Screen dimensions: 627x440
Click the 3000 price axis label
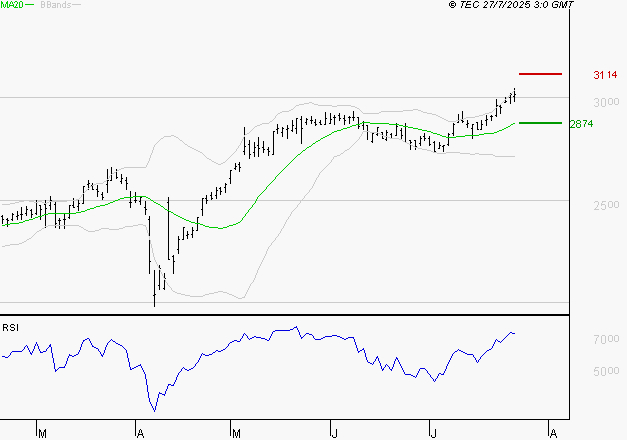pos(604,103)
